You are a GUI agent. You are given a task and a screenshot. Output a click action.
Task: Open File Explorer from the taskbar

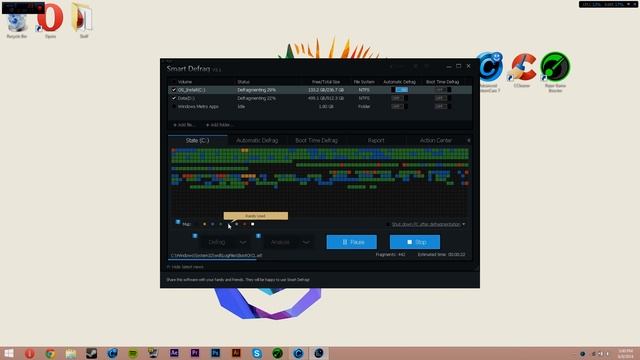[x=71, y=353]
